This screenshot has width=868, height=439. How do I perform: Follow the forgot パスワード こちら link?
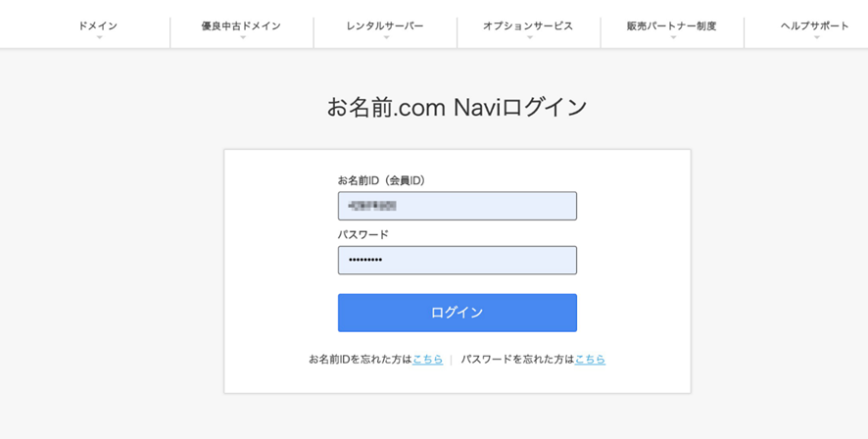coord(590,360)
